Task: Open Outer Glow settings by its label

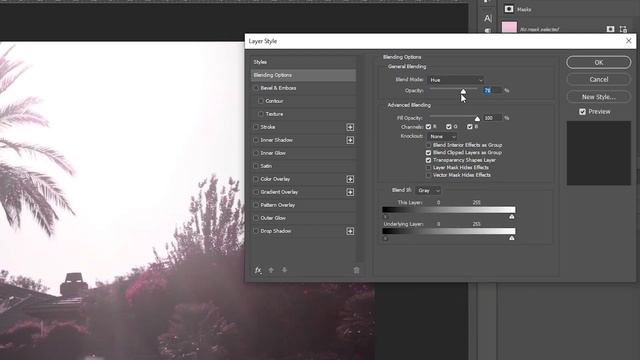Action: (273, 218)
